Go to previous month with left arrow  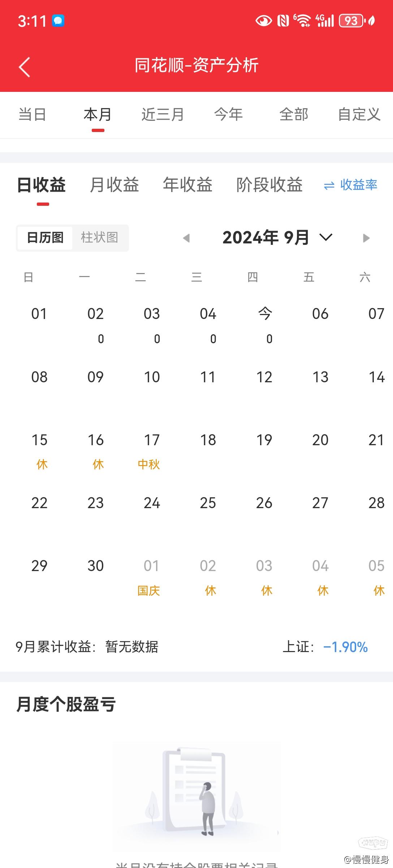pos(186,238)
